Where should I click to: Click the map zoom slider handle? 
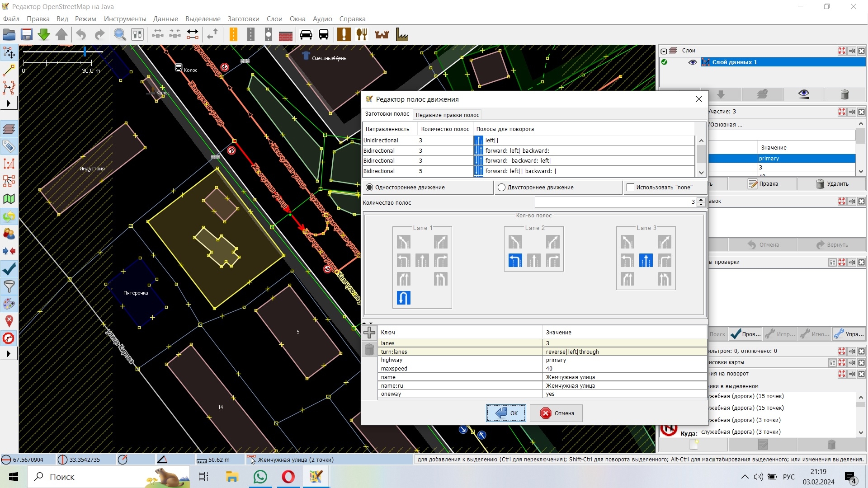click(x=85, y=51)
